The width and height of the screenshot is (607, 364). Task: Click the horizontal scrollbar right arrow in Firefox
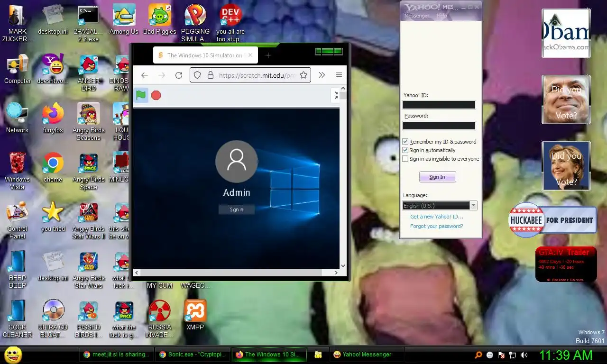[x=336, y=273]
